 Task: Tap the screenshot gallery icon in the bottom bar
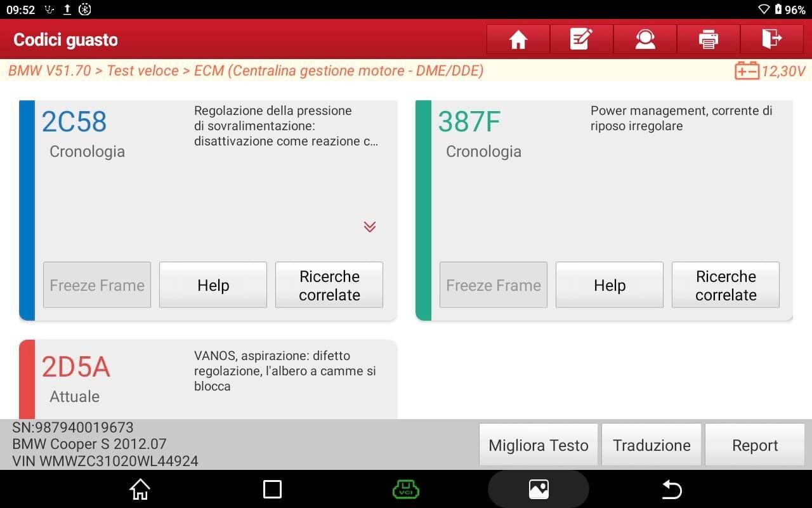point(538,489)
